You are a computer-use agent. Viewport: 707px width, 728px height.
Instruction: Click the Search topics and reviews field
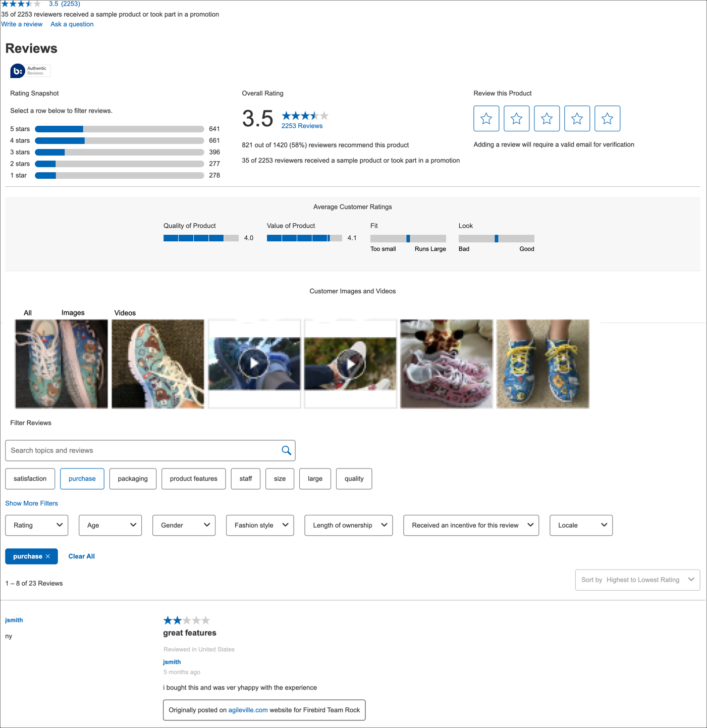(x=150, y=450)
